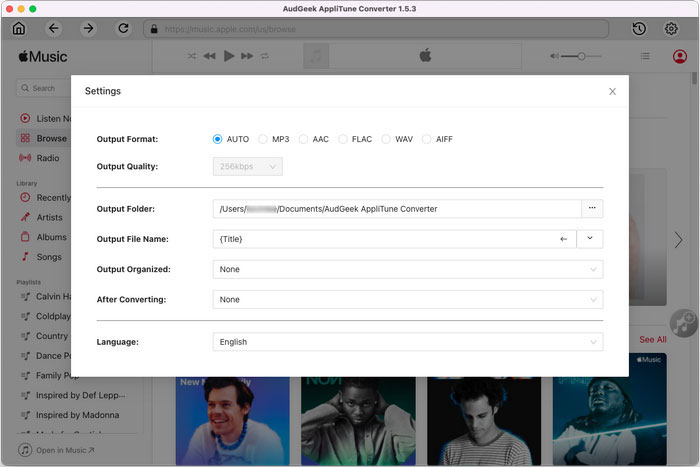Mute using the speaker icon

tap(554, 56)
